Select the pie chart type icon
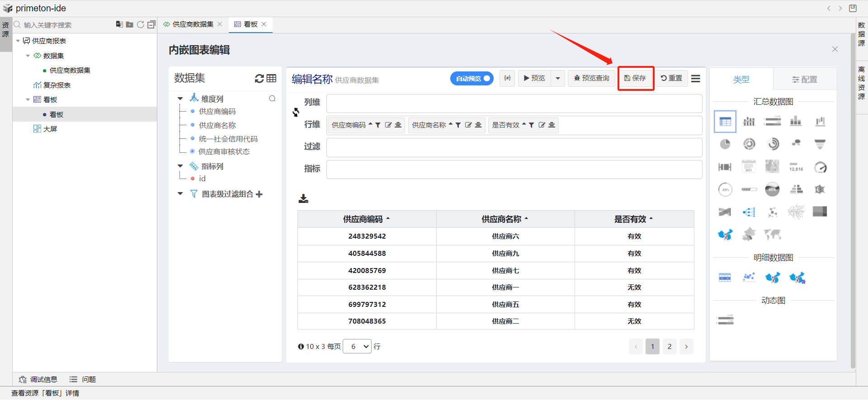 click(x=725, y=144)
